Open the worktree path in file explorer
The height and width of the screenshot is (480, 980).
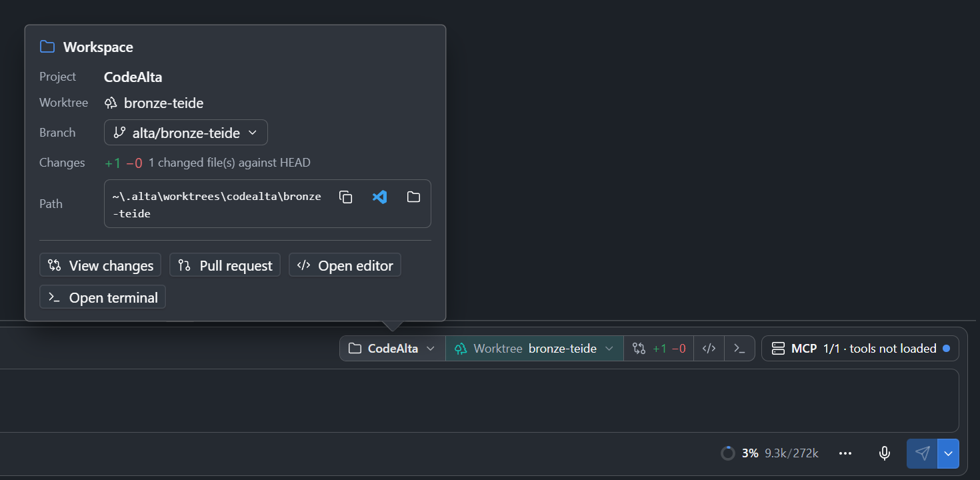413,197
